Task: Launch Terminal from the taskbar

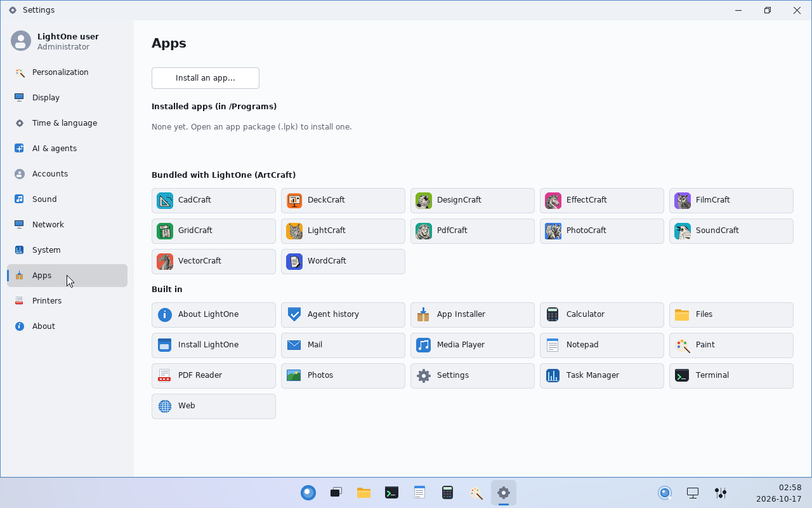Action: click(x=391, y=493)
